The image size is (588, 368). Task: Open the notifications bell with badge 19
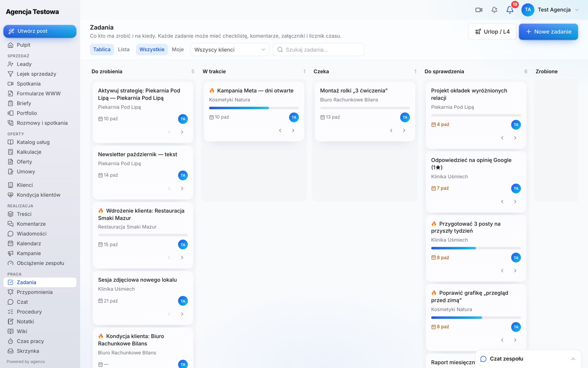(x=510, y=10)
